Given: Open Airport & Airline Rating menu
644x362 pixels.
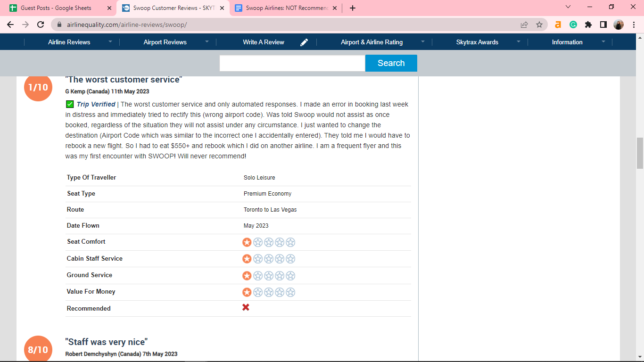Looking at the screenshot, I should click(x=372, y=42).
